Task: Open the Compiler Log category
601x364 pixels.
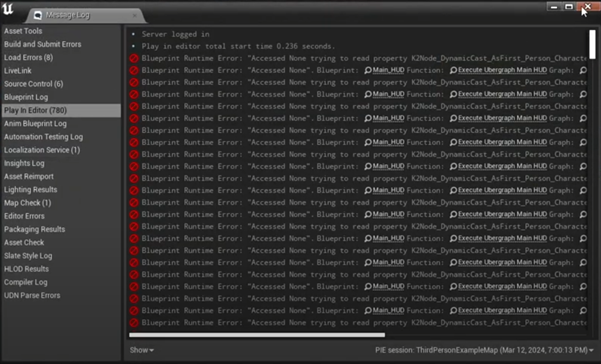Action: tap(26, 282)
